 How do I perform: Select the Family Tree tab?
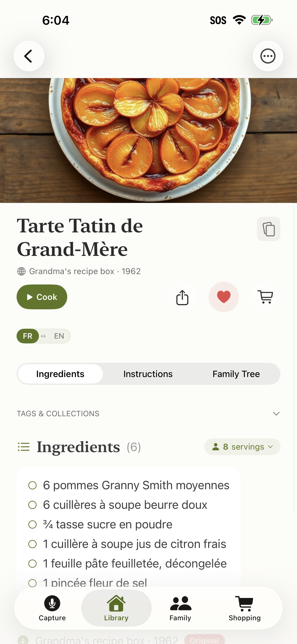point(236,374)
